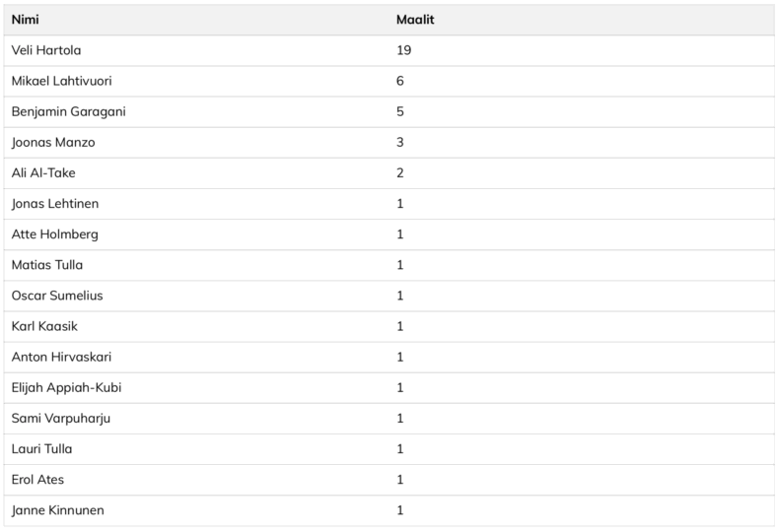Click on Joonas Manzo name cell
779x532 pixels.
53,142
